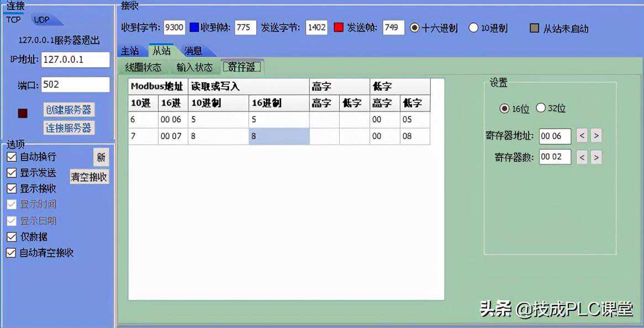Click the 连接服务器 button

68,128
